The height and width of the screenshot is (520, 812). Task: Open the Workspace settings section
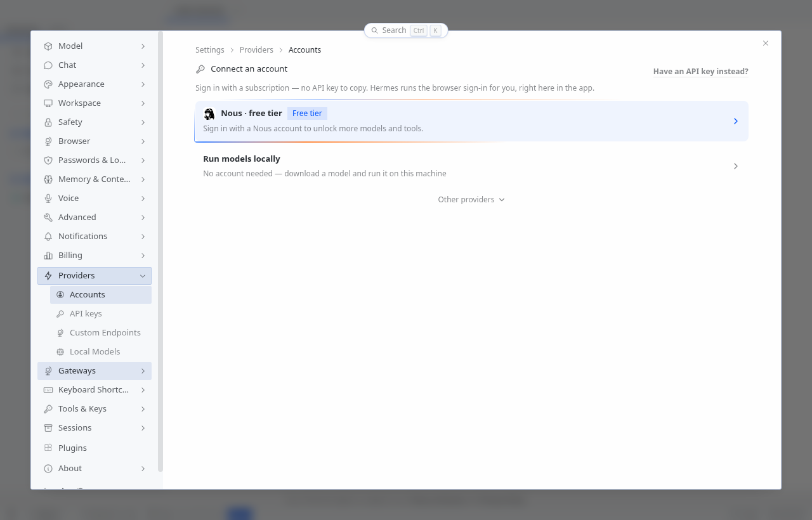tap(95, 103)
